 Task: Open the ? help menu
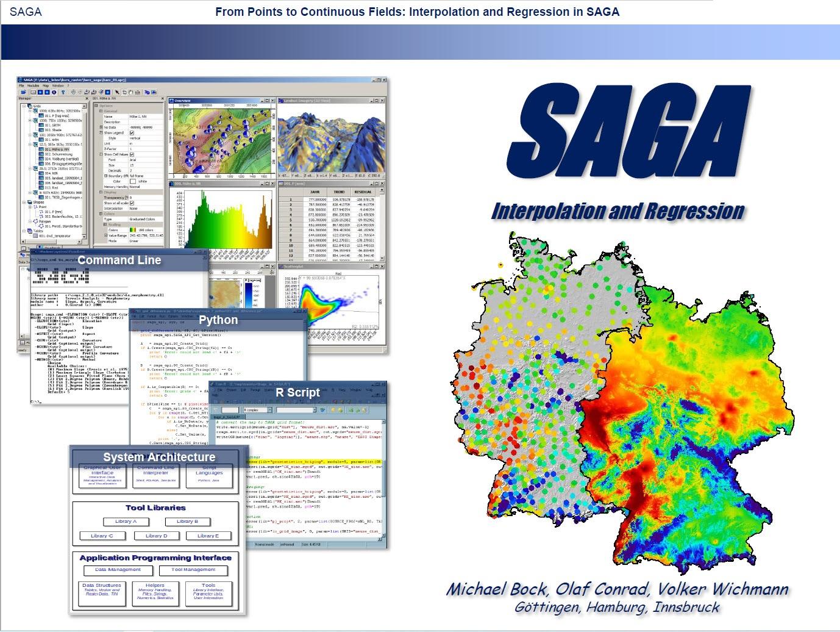coord(68,85)
